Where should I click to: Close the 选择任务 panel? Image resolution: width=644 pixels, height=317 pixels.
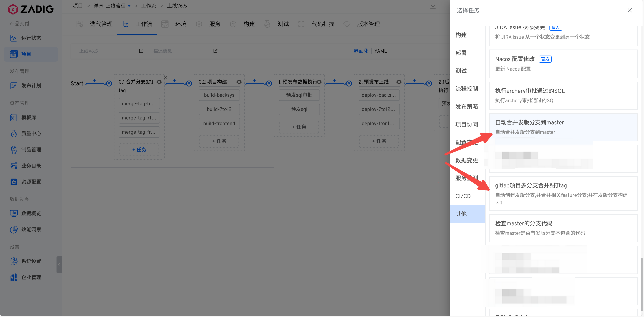pyautogui.click(x=630, y=10)
